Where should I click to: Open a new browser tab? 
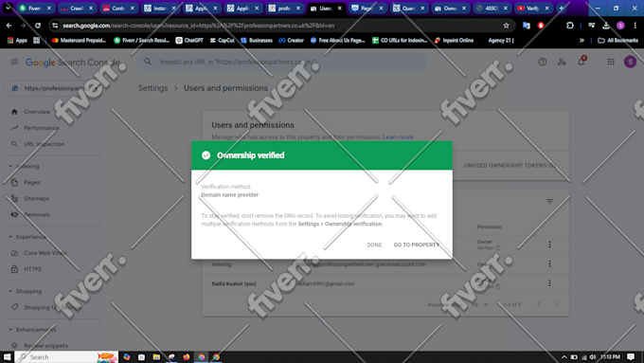point(562,8)
